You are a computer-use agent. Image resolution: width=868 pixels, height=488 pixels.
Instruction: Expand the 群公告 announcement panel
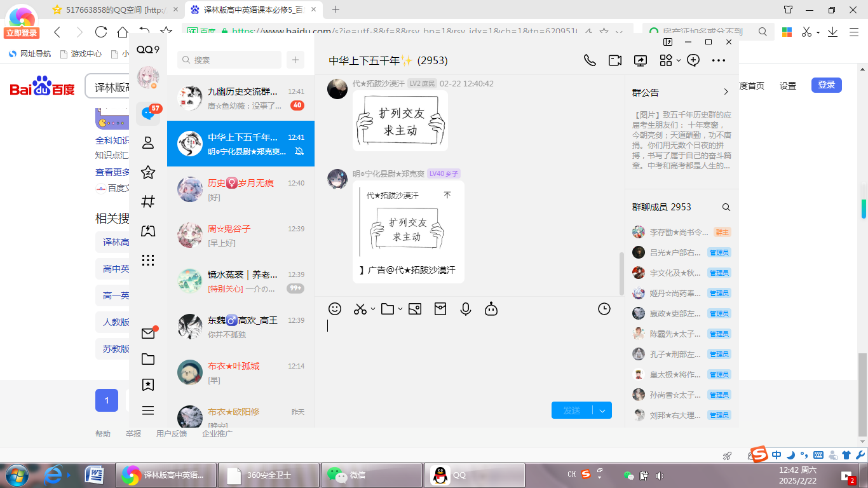click(x=726, y=92)
